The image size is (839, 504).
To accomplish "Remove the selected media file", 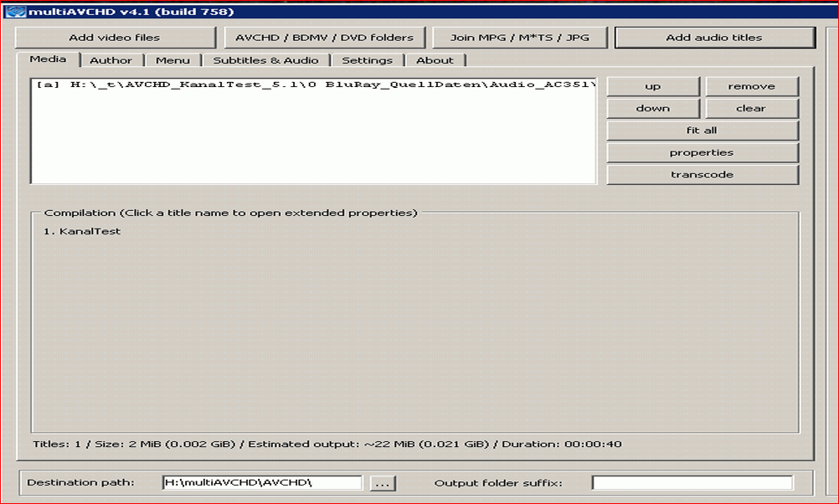I will tap(751, 86).
